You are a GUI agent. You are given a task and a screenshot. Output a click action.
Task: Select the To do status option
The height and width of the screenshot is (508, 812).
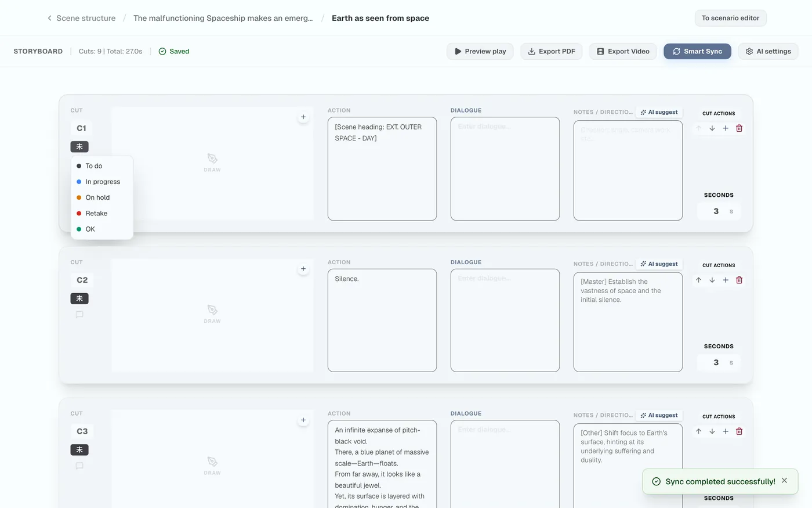coord(102,166)
